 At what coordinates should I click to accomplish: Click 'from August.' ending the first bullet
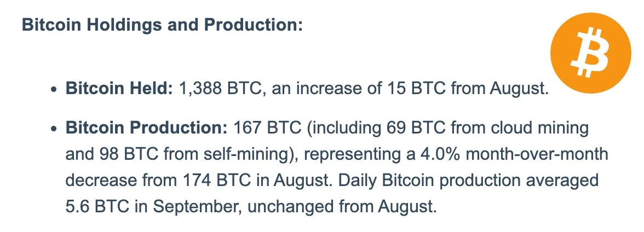tap(500, 89)
